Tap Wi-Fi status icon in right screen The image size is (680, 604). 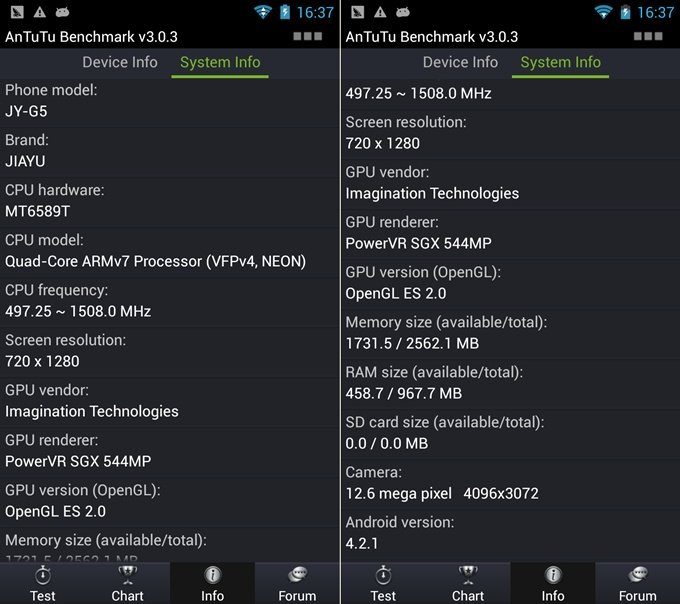(x=603, y=12)
